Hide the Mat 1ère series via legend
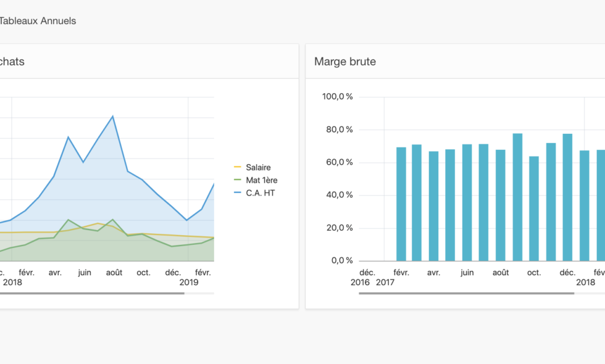Screen dimensions: 605x364 262,180
